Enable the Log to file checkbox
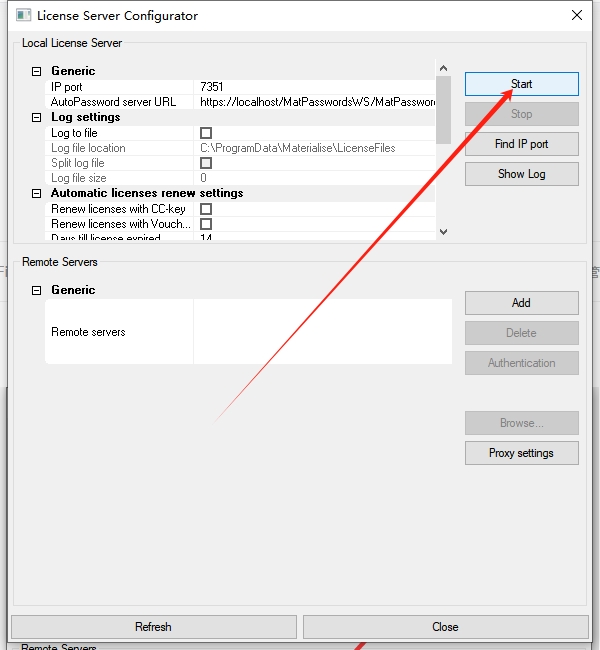 tap(206, 133)
